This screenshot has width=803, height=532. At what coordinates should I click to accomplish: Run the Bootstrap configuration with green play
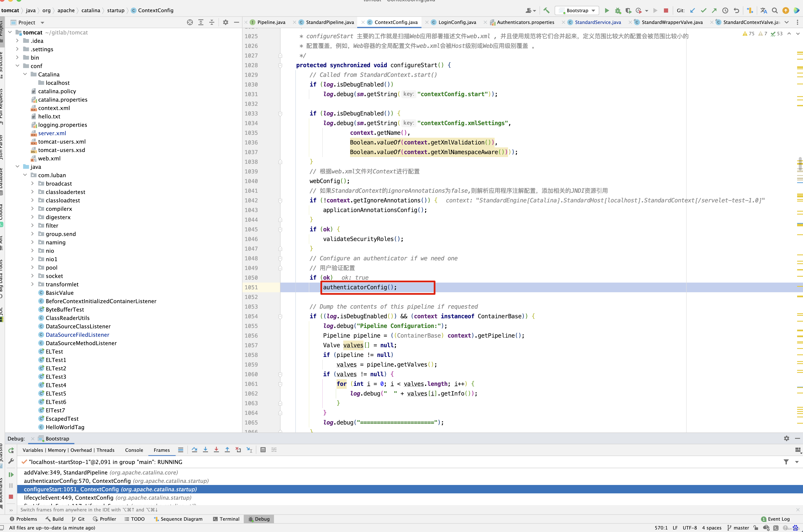pyautogui.click(x=607, y=10)
